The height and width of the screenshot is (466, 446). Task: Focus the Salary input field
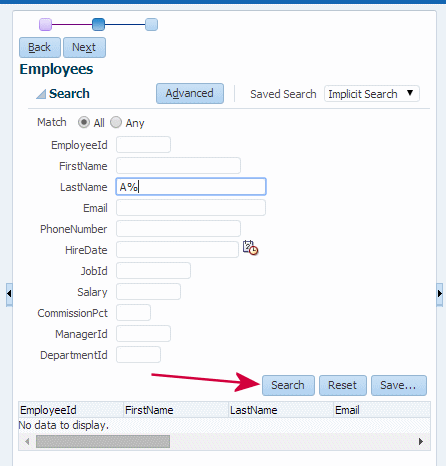pyautogui.click(x=148, y=292)
